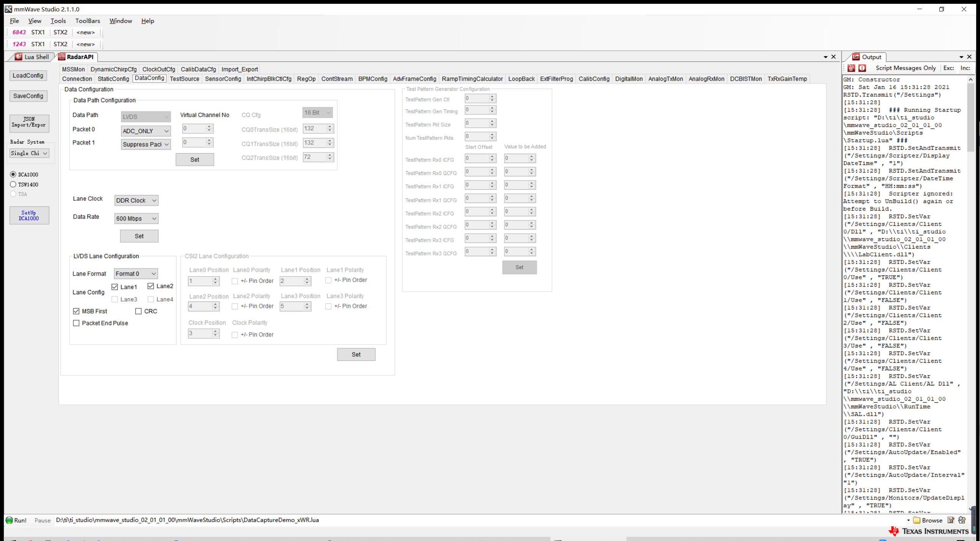Click the Browse folder icon
This screenshot has width=980, height=541.
click(917, 520)
